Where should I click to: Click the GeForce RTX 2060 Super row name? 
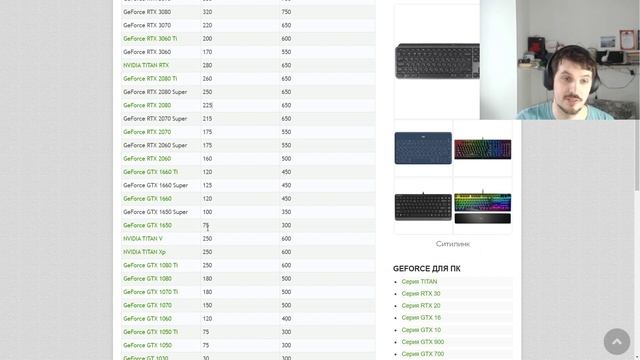[155, 145]
